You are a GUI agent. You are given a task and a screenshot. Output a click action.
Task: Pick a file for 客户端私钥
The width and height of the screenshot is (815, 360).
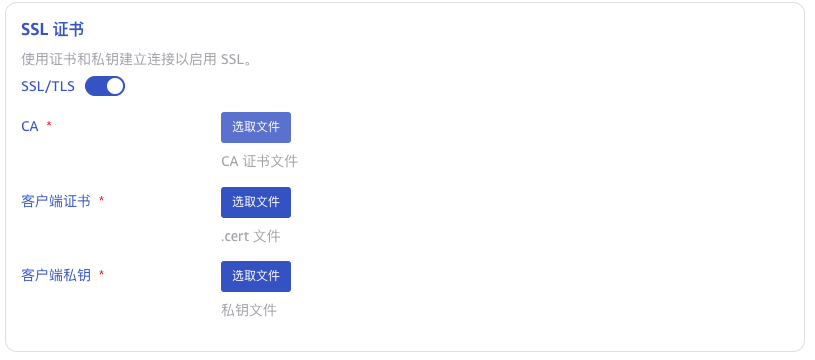point(256,276)
